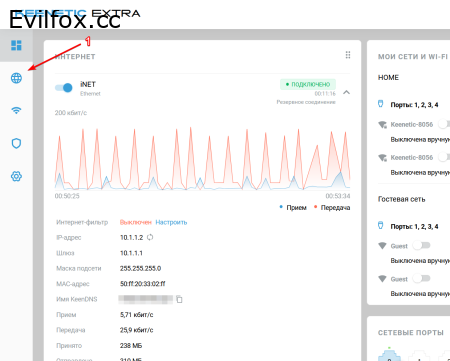Click the blurred KeenDNS name field
The height and width of the screenshot is (361, 450).
pyautogui.click(x=146, y=299)
